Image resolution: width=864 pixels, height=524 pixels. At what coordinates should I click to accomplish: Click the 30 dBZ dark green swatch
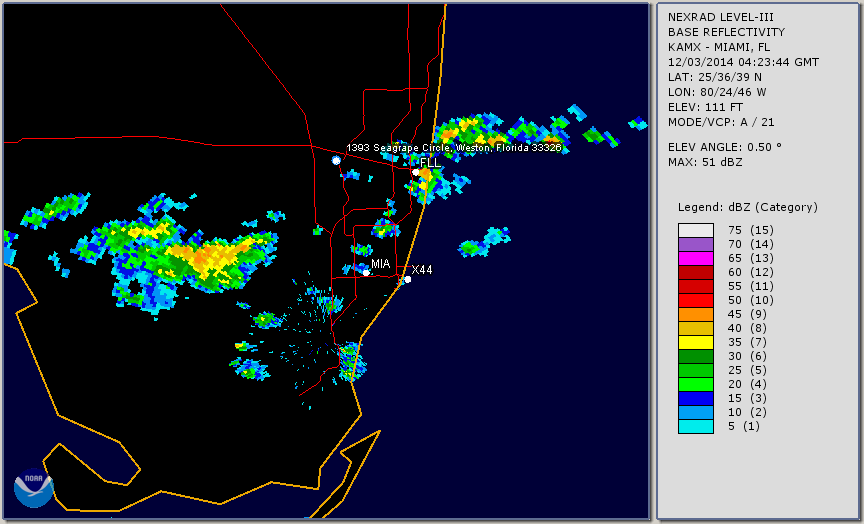pyautogui.click(x=696, y=356)
